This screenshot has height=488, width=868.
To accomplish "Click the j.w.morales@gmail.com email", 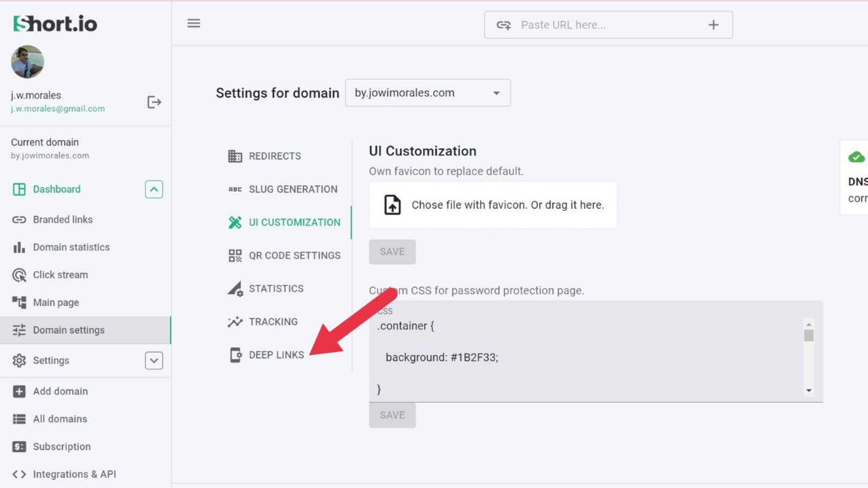I will point(58,108).
